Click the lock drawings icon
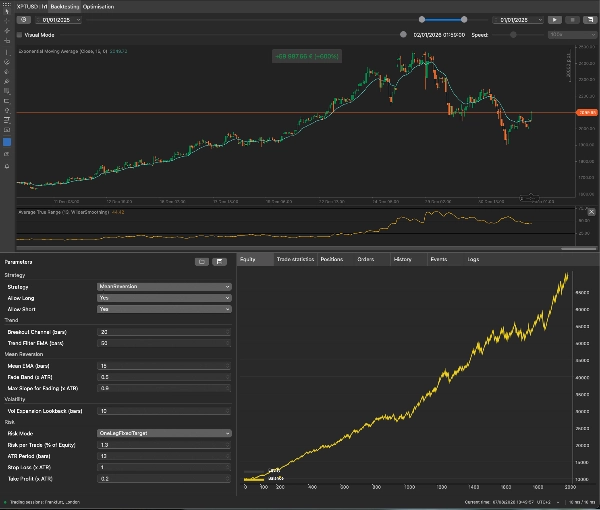Screen dimensions: 600x510 point(7,166)
